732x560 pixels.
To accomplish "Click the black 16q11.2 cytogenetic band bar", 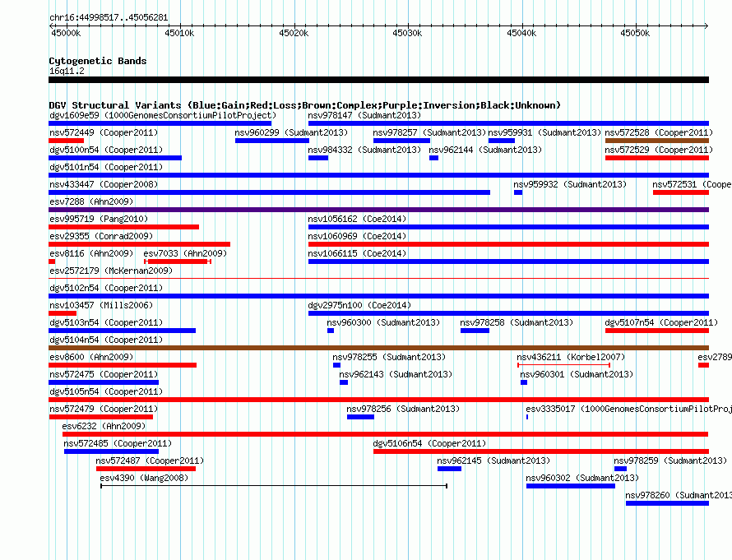I will 378,80.
